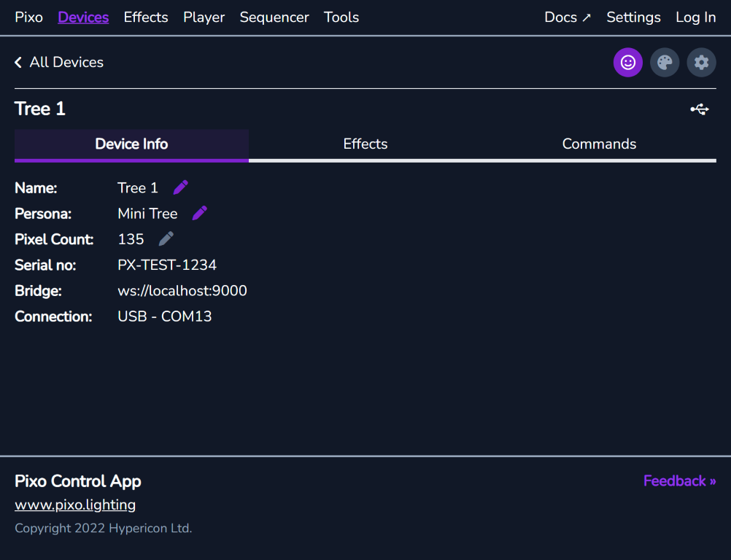Open the Devices menu item
The image size is (731, 560).
point(82,17)
